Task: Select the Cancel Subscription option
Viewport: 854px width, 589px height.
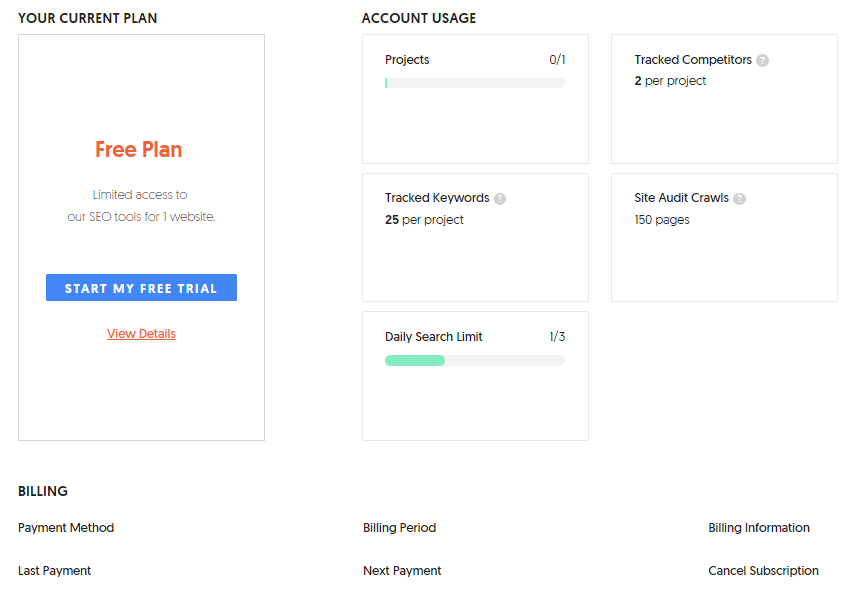Action: [763, 571]
